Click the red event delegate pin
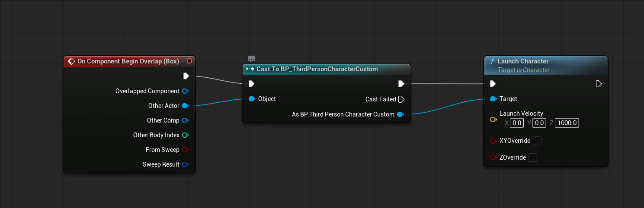This screenshot has width=644, height=208. 189,61
